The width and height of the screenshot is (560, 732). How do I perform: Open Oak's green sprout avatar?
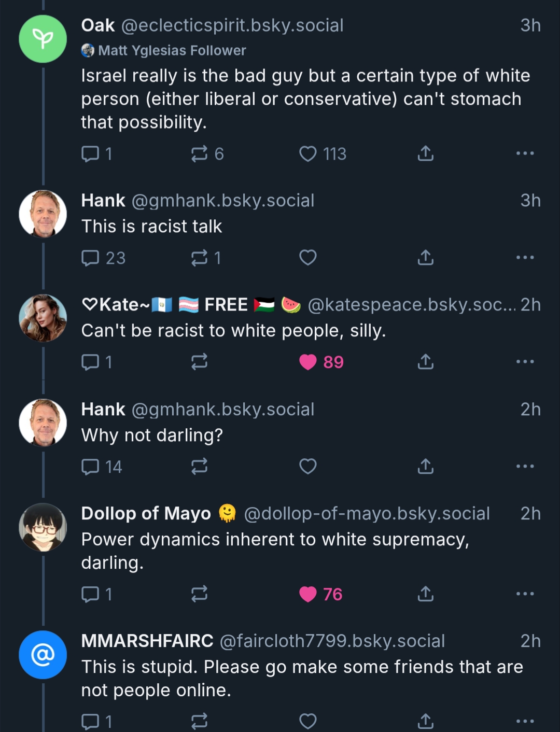pyautogui.click(x=43, y=39)
